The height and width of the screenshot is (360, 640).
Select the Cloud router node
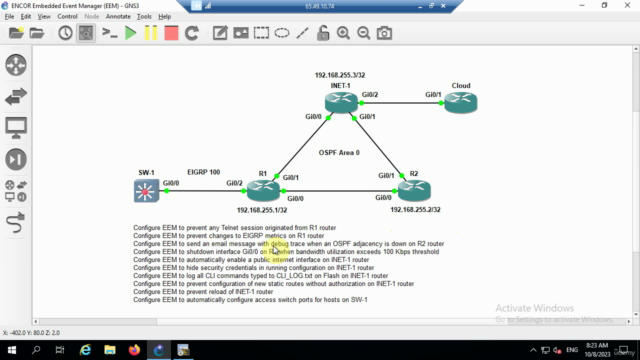(461, 102)
